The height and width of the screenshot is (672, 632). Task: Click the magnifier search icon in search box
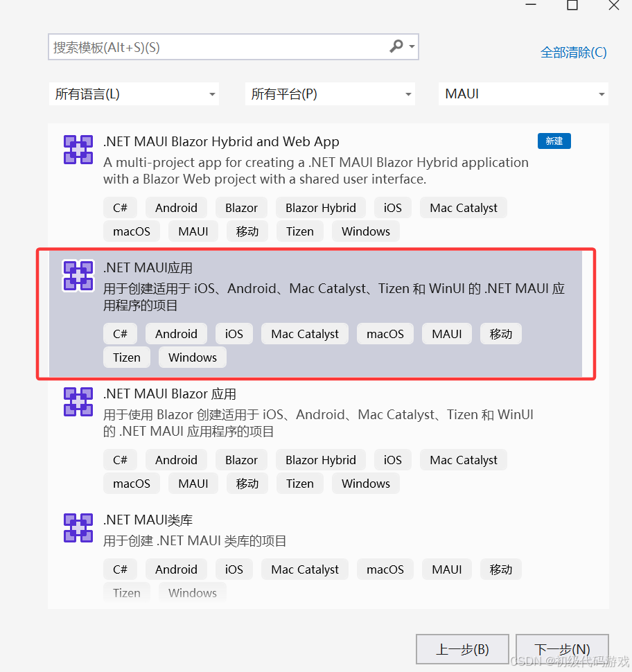click(x=396, y=46)
